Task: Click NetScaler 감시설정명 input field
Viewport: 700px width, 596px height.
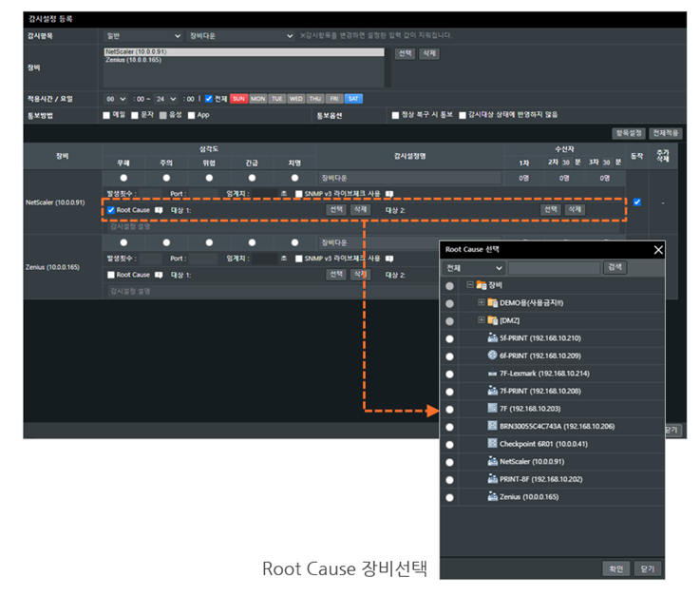Action: point(409,178)
